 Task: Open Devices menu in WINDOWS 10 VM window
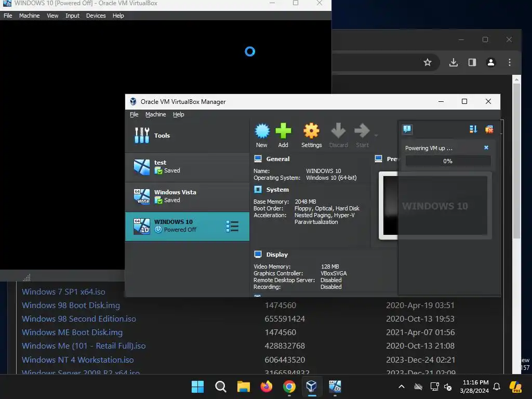pyautogui.click(x=96, y=16)
